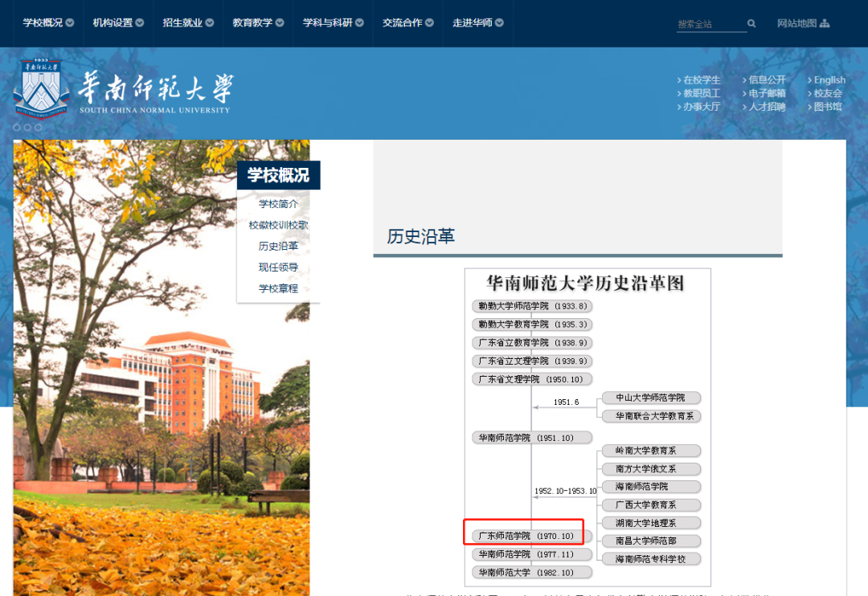Select the third banner carousel dot
Image resolution: width=868 pixels, height=596 pixels.
[x=38, y=127]
